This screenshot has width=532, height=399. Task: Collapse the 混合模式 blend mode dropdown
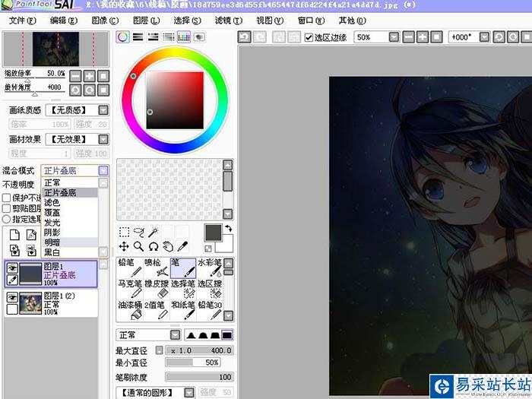103,170
